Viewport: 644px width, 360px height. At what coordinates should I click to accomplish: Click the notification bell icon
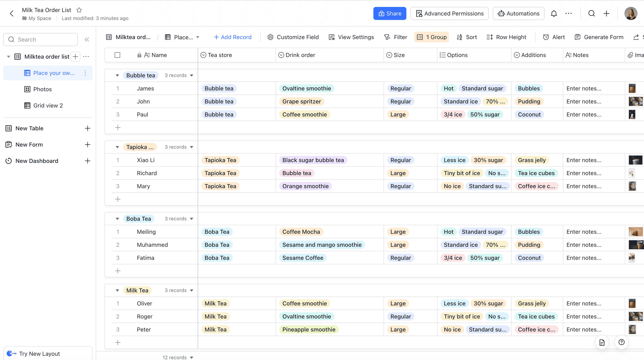[554, 13]
